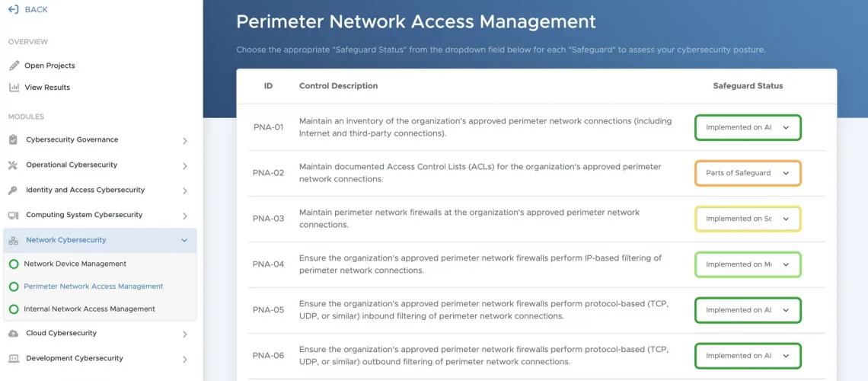
Task: Select the Perimeter Network Access Management circle
Action: coord(14,287)
